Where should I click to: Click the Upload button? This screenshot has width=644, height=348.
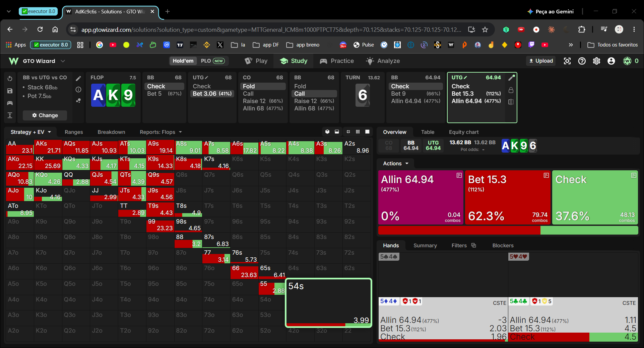[x=541, y=61]
